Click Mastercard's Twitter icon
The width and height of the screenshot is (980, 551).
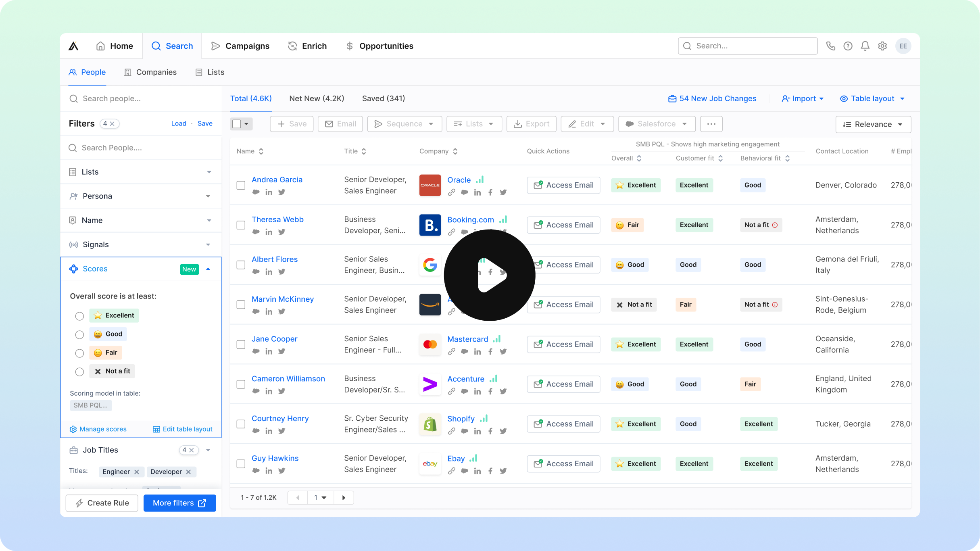[503, 352]
